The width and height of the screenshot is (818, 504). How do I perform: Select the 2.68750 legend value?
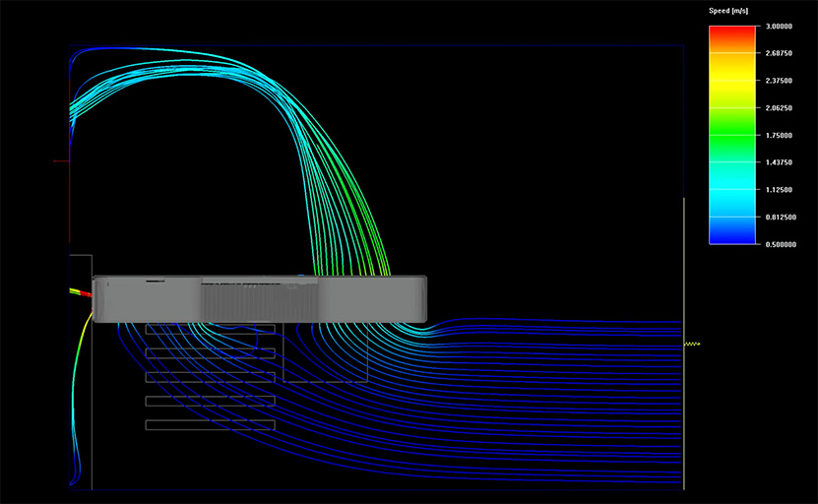tap(779, 54)
